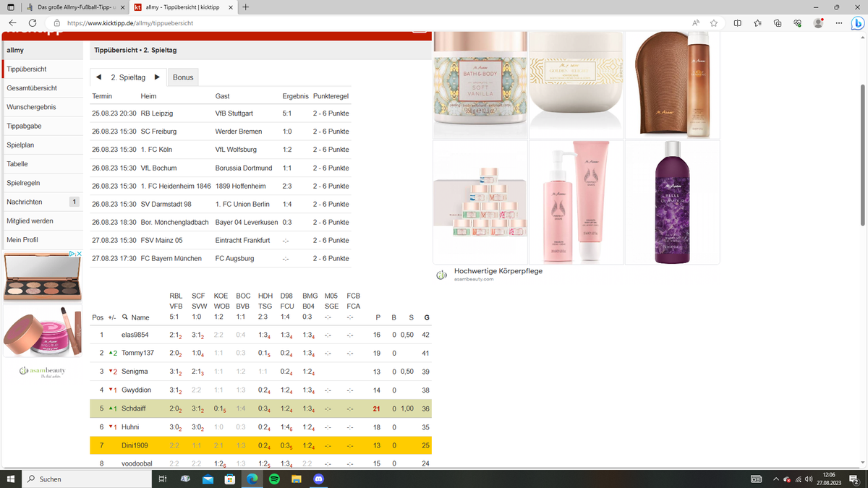
Task: Select player Tommy137 in ranking
Action: (138, 353)
